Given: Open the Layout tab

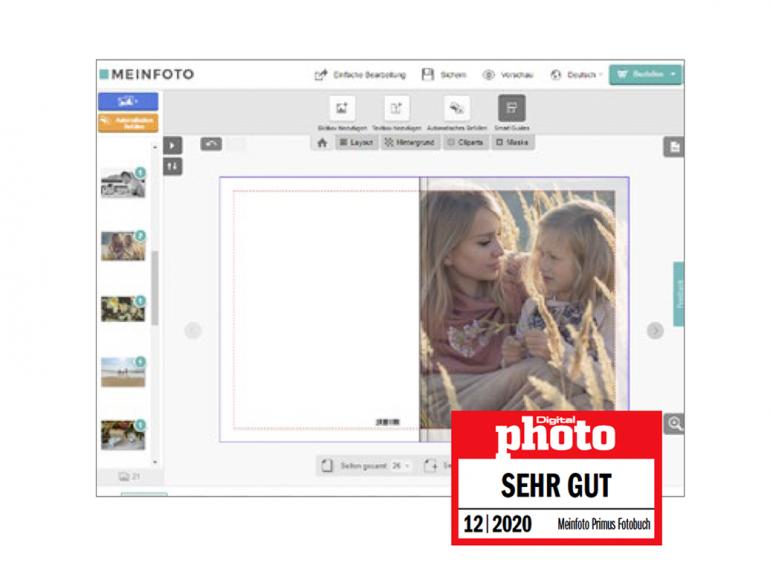Looking at the screenshot, I should (355, 143).
